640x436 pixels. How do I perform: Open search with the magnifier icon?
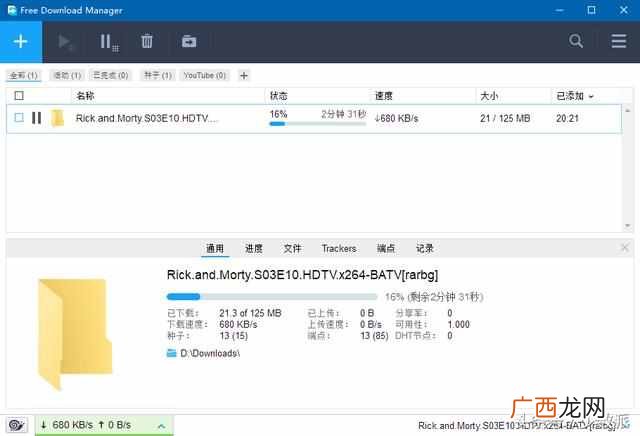tap(576, 41)
